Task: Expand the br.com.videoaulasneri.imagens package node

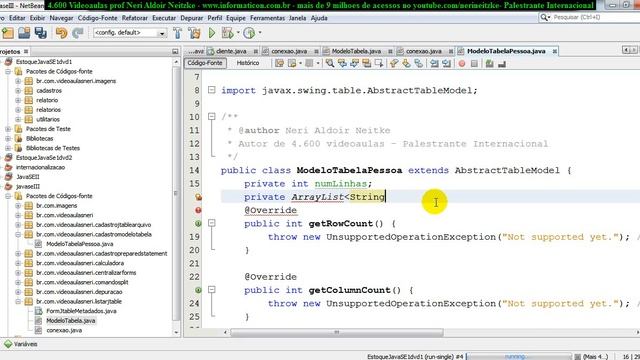Action: tap(18, 81)
